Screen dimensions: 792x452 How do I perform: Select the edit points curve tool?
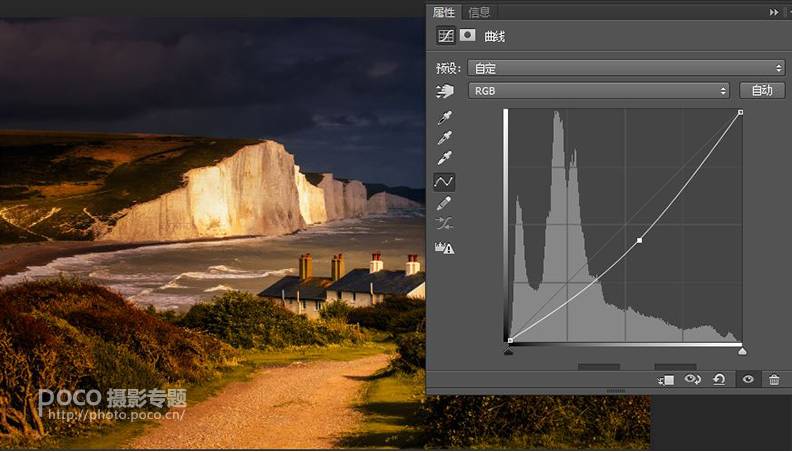(444, 182)
